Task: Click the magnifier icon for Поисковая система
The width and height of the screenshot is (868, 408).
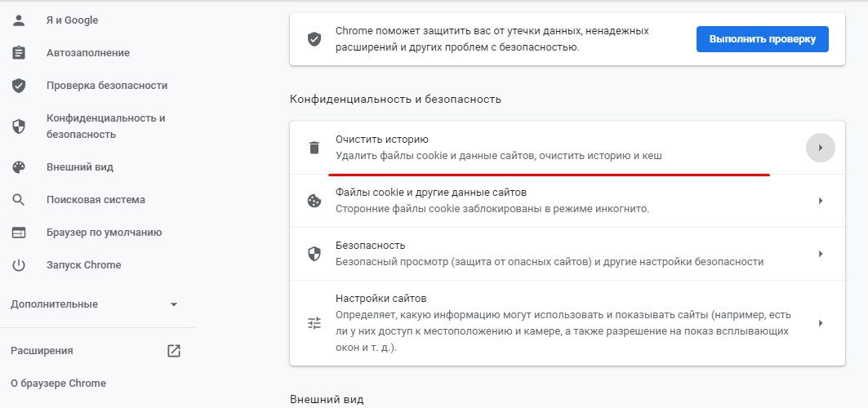Action: (19, 200)
